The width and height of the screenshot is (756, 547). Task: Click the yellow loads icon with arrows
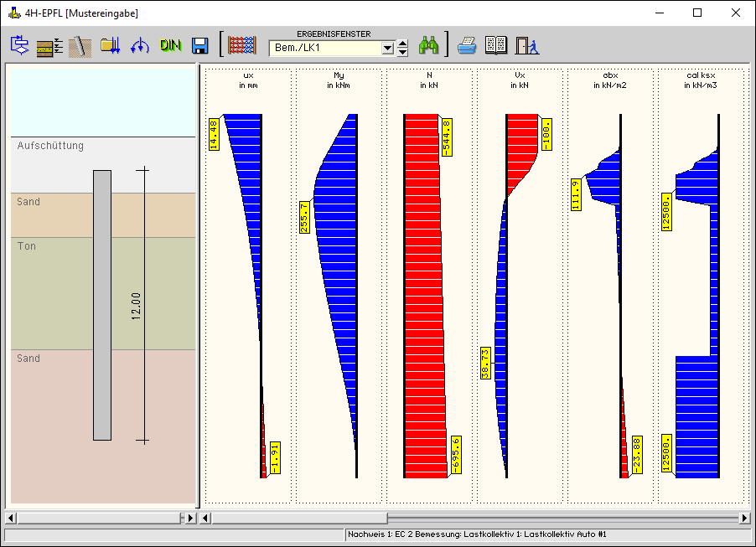point(111,45)
